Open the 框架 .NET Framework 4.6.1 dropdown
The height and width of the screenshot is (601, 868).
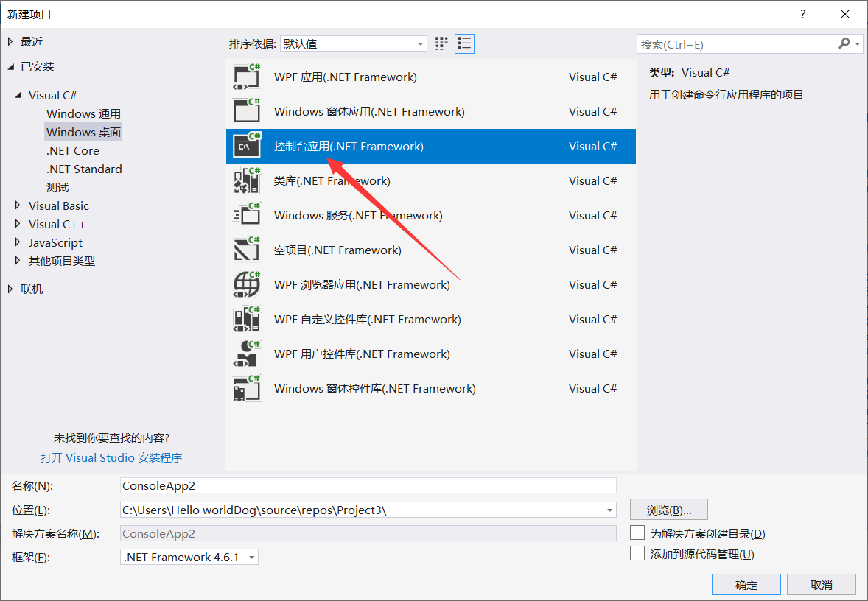pyautogui.click(x=189, y=557)
